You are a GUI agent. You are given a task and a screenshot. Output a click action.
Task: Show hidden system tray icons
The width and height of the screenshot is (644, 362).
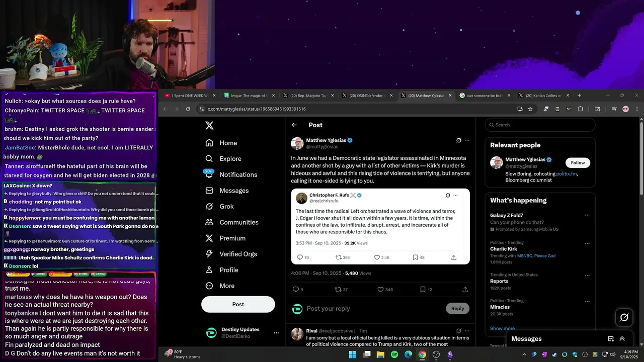524,354
